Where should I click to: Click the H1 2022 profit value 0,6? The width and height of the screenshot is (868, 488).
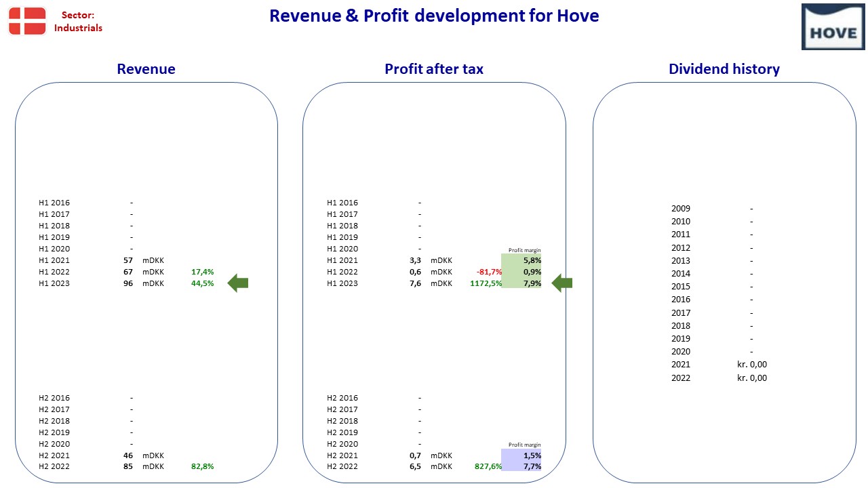(416, 272)
